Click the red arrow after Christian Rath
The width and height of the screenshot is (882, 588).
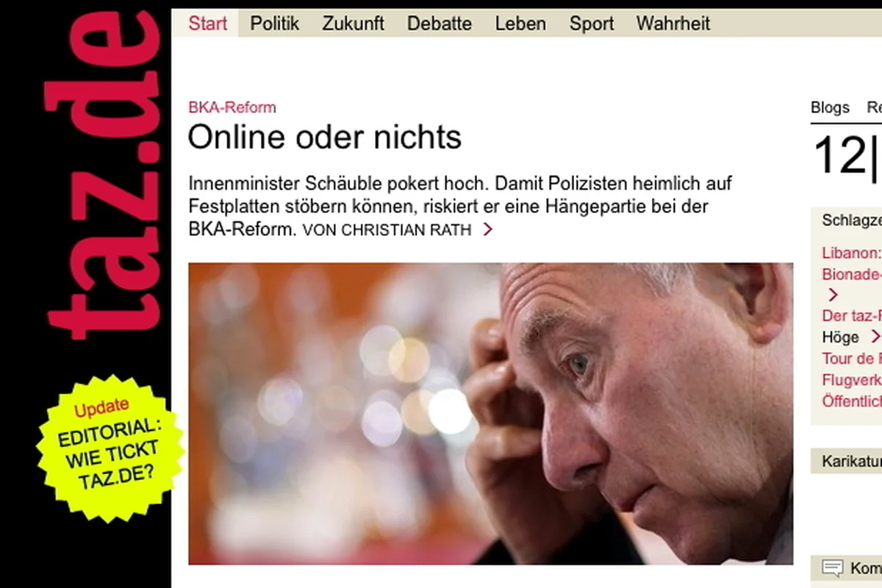(x=487, y=230)
